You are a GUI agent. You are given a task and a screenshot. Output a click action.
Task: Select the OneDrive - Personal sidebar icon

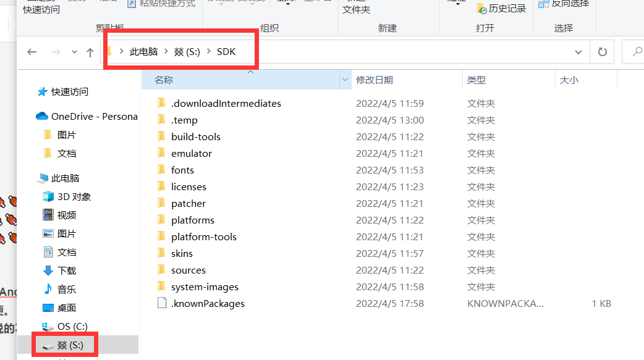pos(41,116)
